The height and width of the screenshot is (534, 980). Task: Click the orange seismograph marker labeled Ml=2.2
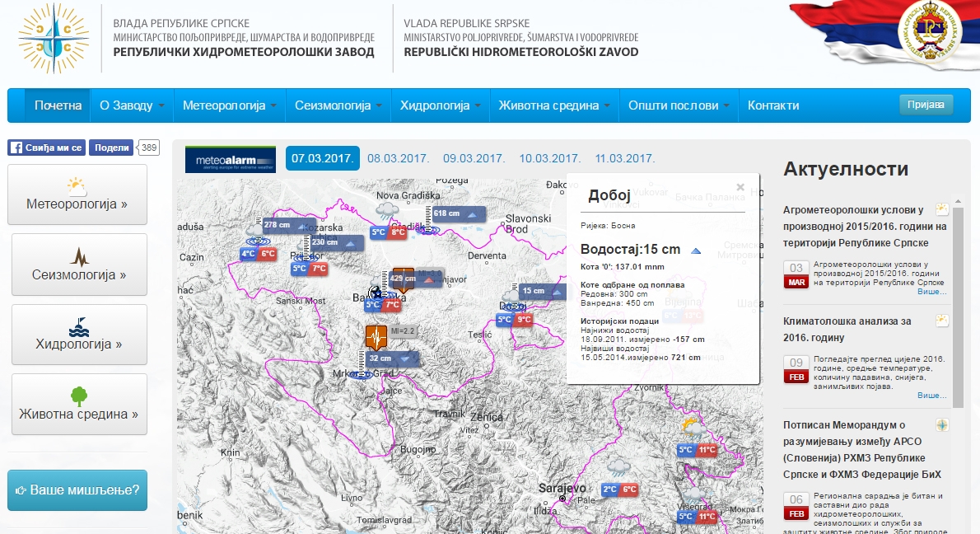[376, 336]
